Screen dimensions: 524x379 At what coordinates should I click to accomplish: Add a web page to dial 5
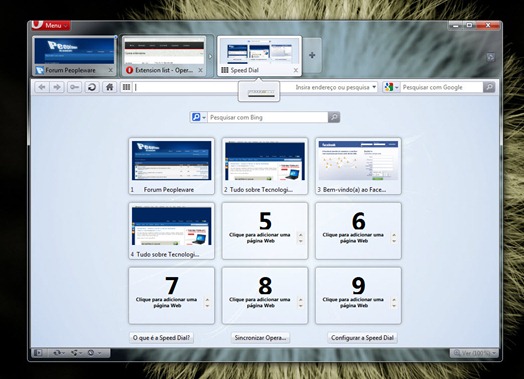point(265,231)
